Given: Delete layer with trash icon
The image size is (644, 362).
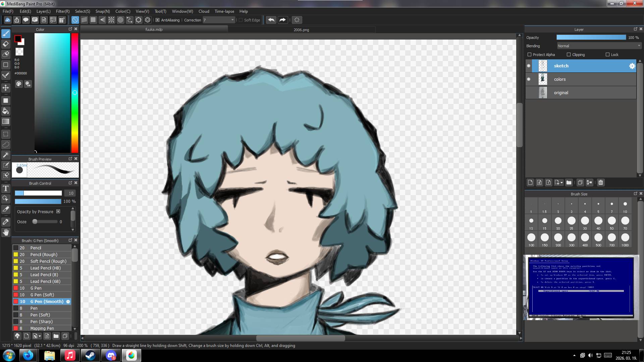Looking at the screenshot, I should coord(601,183).
